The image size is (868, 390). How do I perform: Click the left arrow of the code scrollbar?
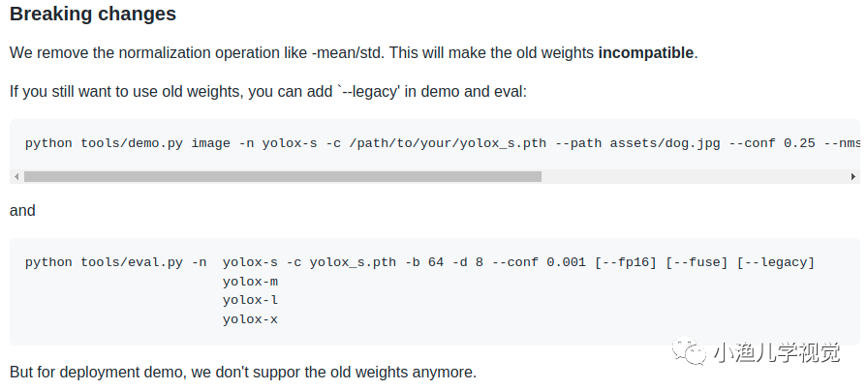click(16, 176)
